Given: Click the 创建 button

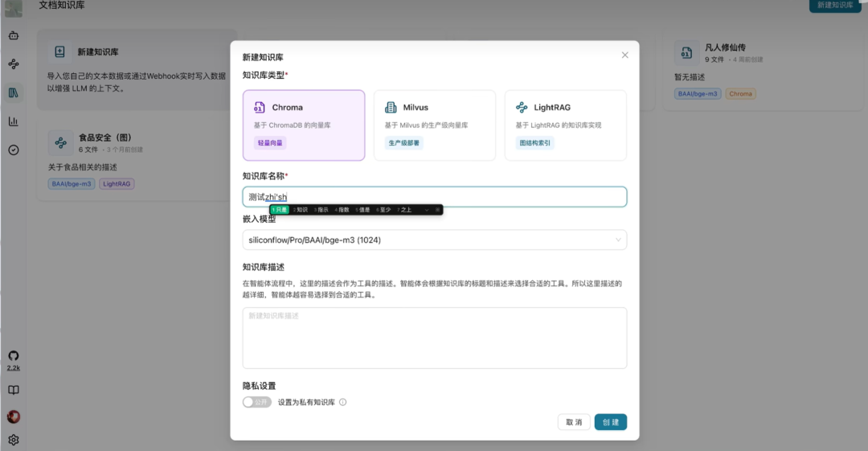Looking at the screenshot, I should [x=611, y=422].
